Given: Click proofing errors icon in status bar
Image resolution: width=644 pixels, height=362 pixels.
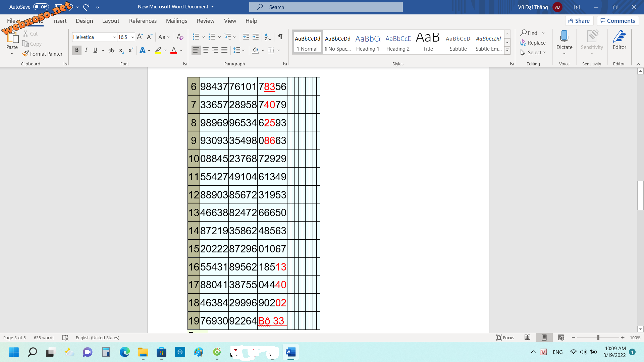Looking at the screenshot, I should 65,338.
